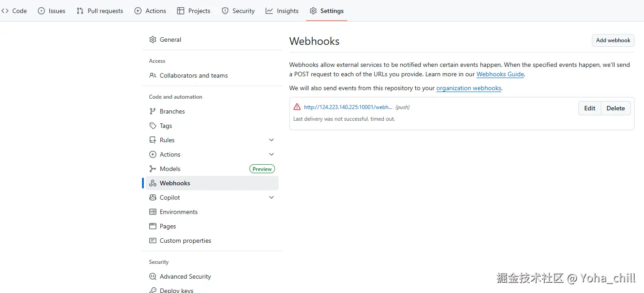Open the Insights tab

[282, 11]
